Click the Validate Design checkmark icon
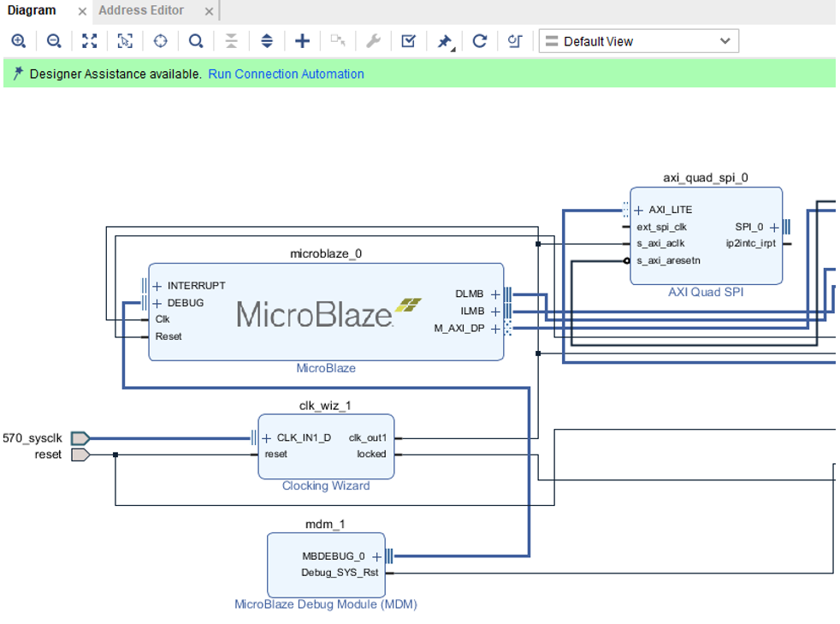This screenshot has width=840, height=624. pyautogui.click(x=408, y=41)
